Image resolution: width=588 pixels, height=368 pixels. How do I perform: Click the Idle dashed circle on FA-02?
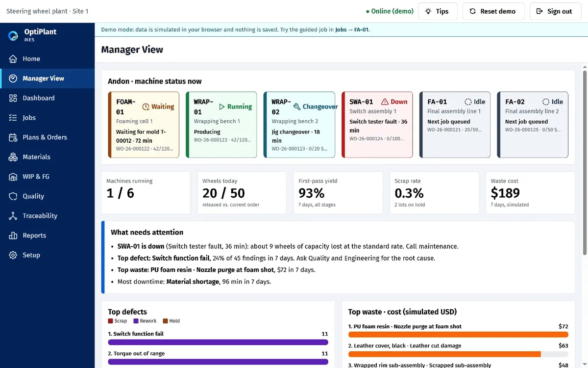coord(546,102)
